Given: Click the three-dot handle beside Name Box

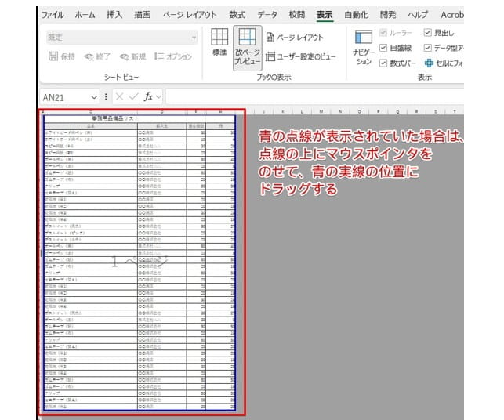Looking at the screenshot, I should (x=106, y=96).
